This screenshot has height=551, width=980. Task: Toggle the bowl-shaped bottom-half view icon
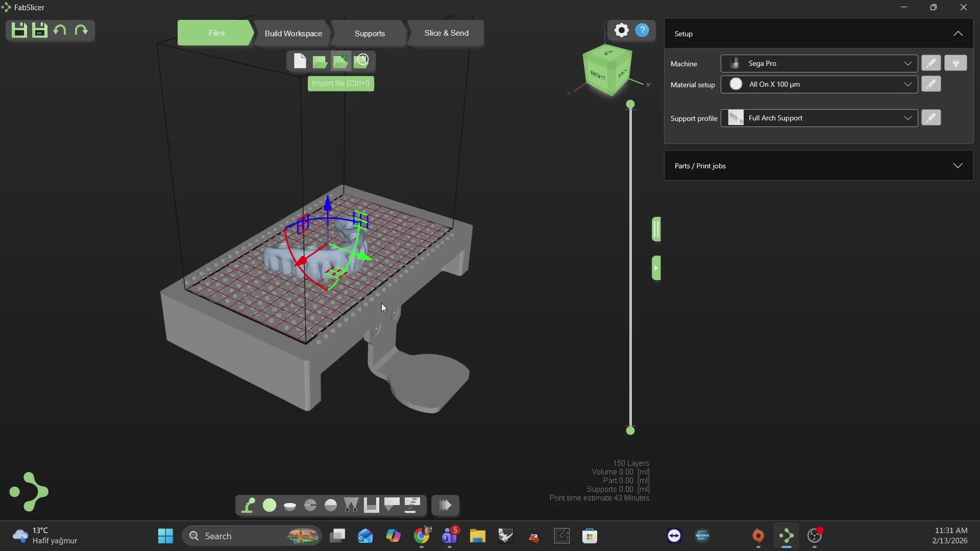coord(290,506)
